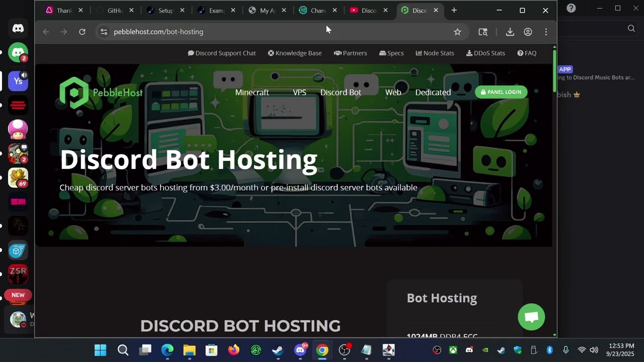Click the Bot Hosting card heading
The height and width of the screenshot is (362, 644).
(442, 298)
